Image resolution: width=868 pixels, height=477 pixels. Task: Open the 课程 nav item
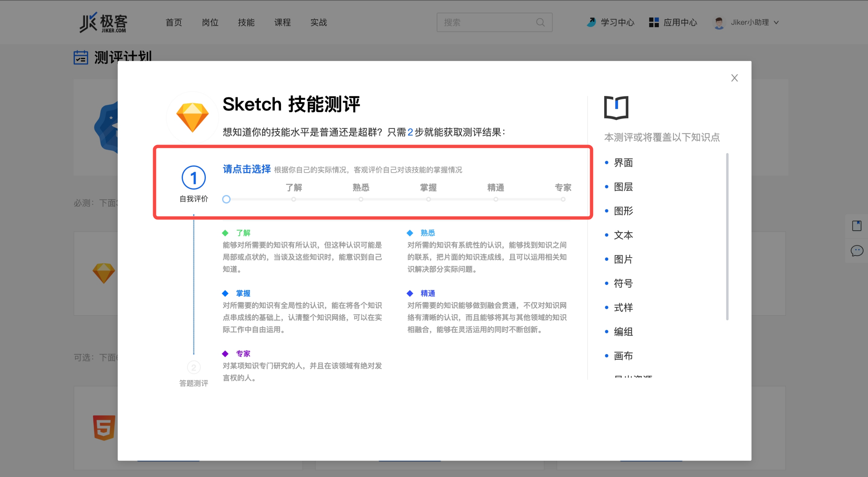282,22
